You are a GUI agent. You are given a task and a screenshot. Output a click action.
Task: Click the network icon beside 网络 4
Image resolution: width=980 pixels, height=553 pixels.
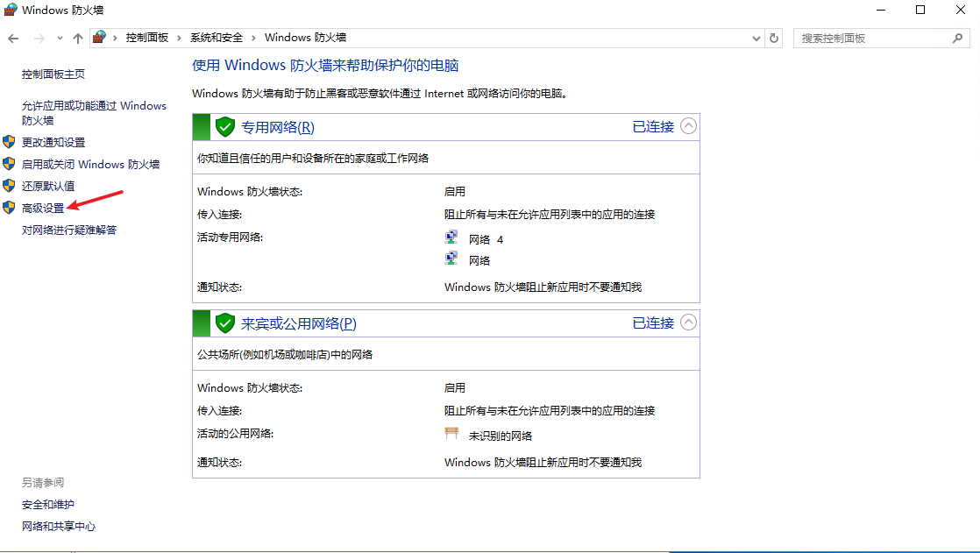(x=451, y=238)
